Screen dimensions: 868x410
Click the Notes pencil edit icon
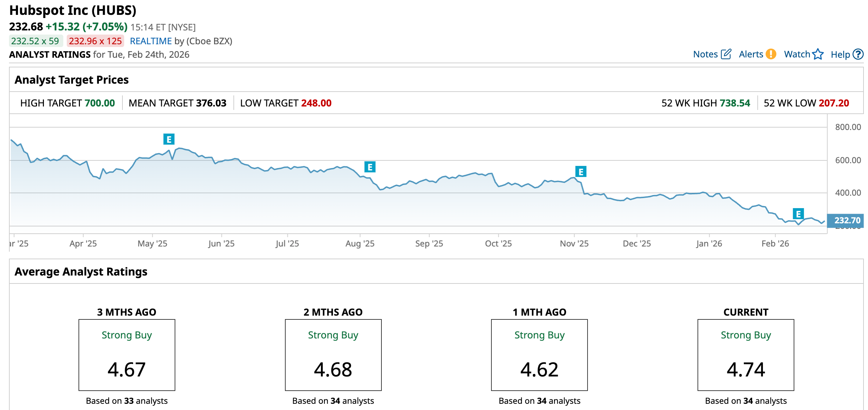(x=726, y=54)
